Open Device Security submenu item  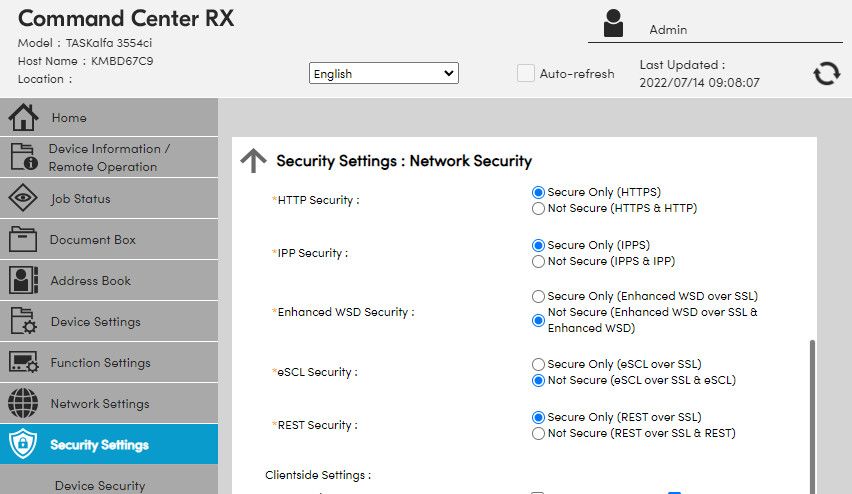click(x=100, y=485)
